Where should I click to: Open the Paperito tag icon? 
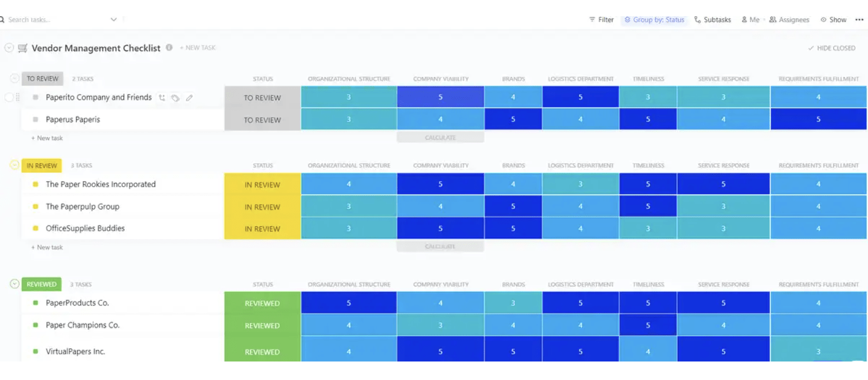pos(175,98)
